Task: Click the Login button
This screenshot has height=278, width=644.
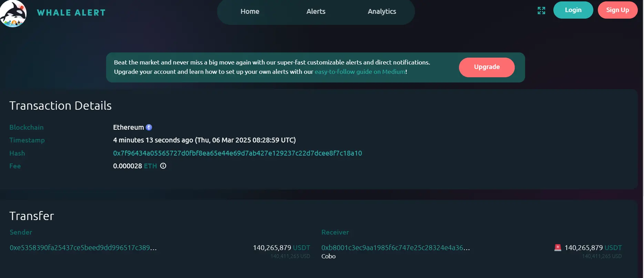Action: tap(573, 10)
